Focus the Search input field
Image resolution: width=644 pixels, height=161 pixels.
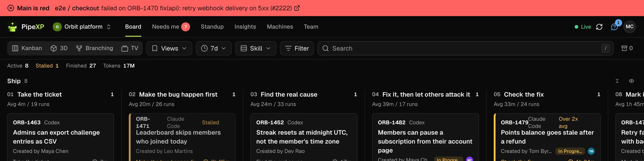click(465, 48)
